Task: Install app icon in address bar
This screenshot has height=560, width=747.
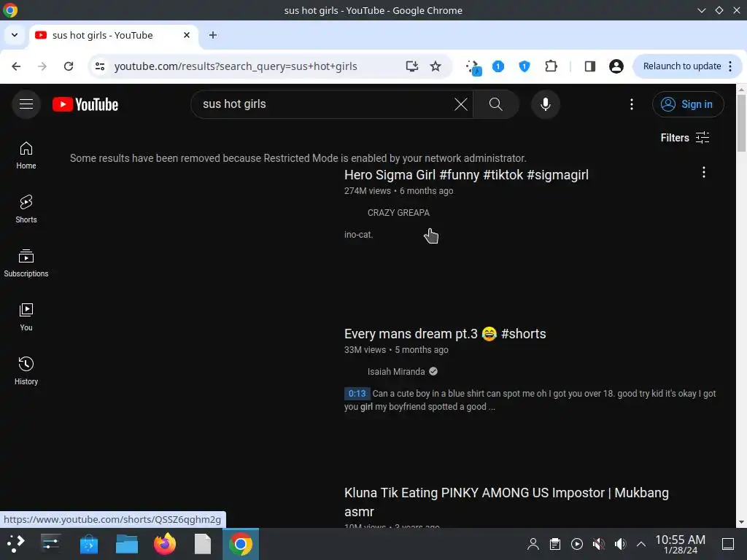Action: click(411, 66)
